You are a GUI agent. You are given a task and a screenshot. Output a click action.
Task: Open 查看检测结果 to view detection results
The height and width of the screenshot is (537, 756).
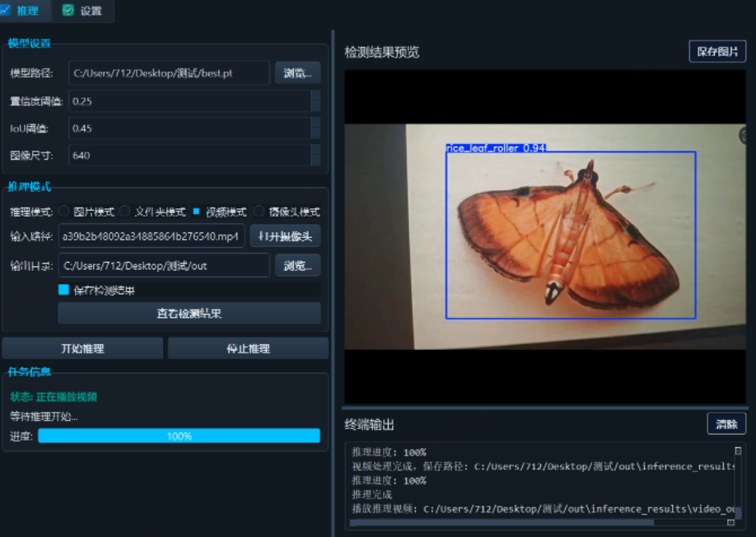tap(189, 313)
